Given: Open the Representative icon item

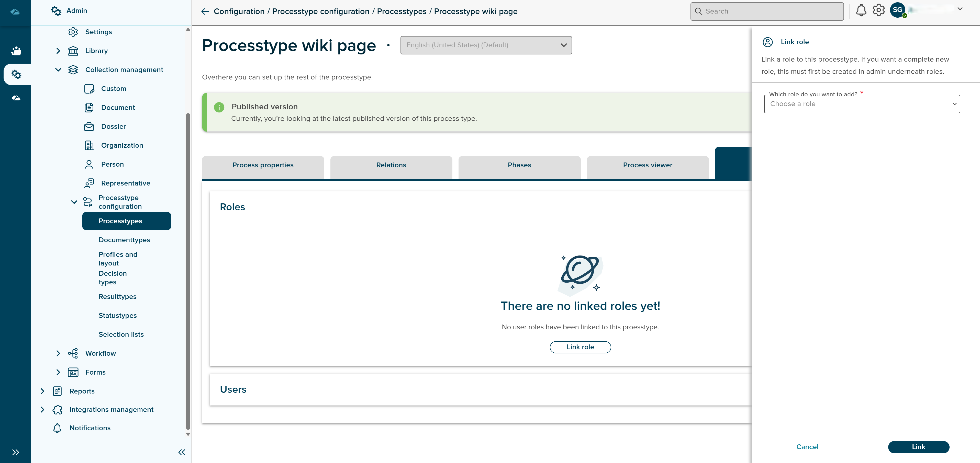Looking at the screenshot, I should click(x=89, y=183).
